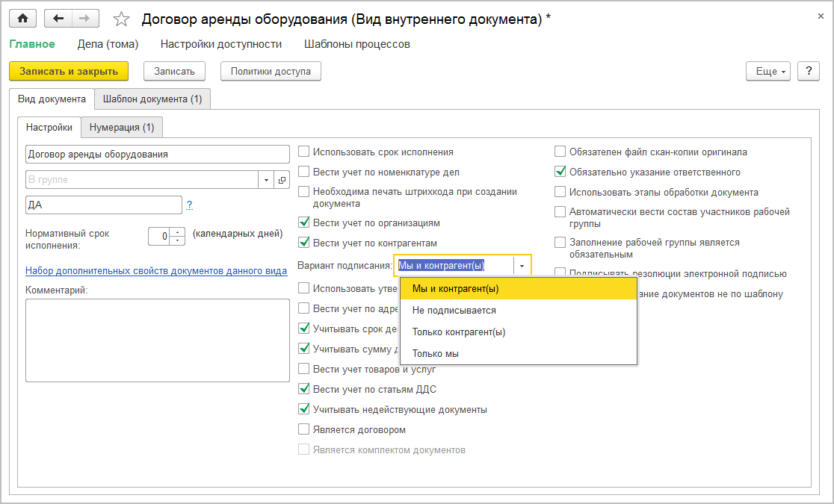
Task: Switch to the 'Нумерация (1)' tab
Action: [x=122, y=127]
